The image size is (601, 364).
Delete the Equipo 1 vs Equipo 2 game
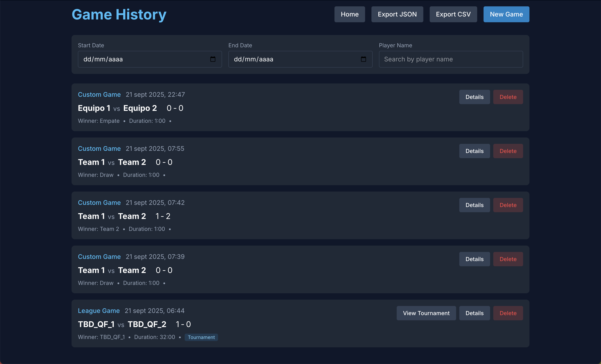[508, 97]
